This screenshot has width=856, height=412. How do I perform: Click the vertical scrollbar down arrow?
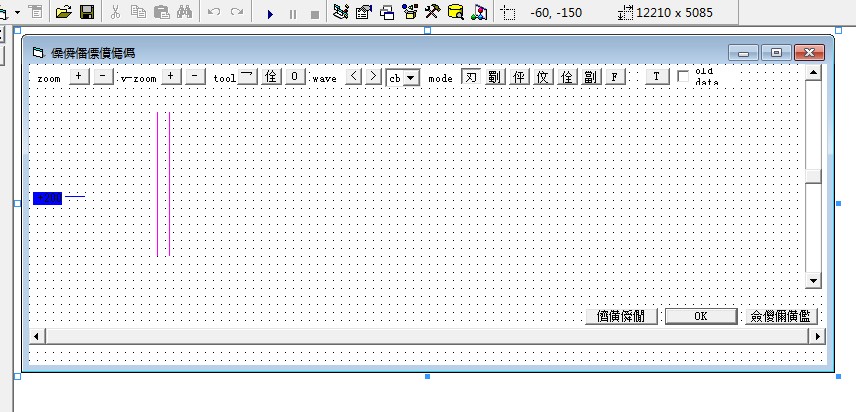click(x=813, y=281)
